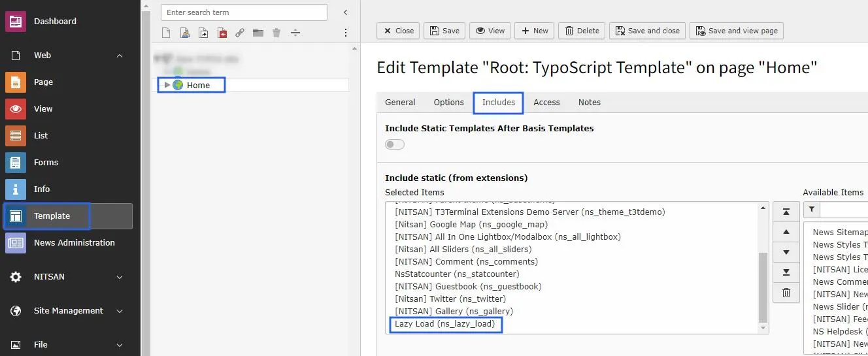Open the List module
Screen dimensions: 868x356
pyautogui.click(x=41, y=136)
